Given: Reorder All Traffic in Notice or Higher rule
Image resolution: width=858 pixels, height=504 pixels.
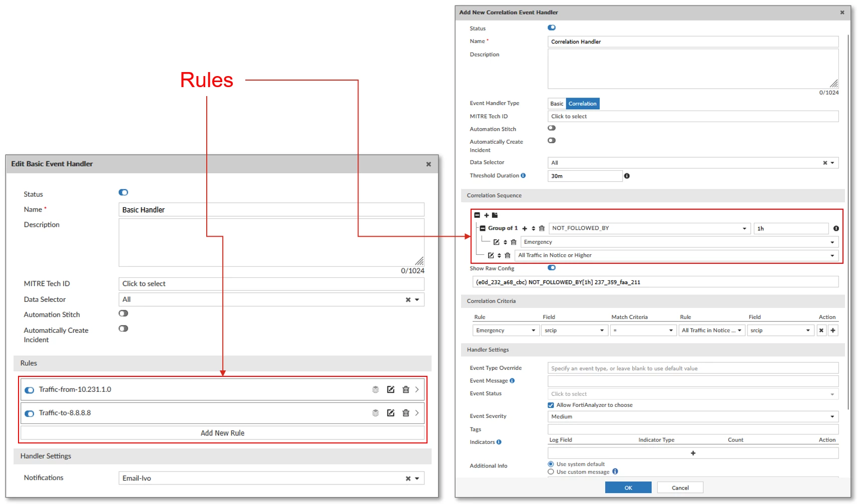Looking at the screenshot, I should [499, 255].
